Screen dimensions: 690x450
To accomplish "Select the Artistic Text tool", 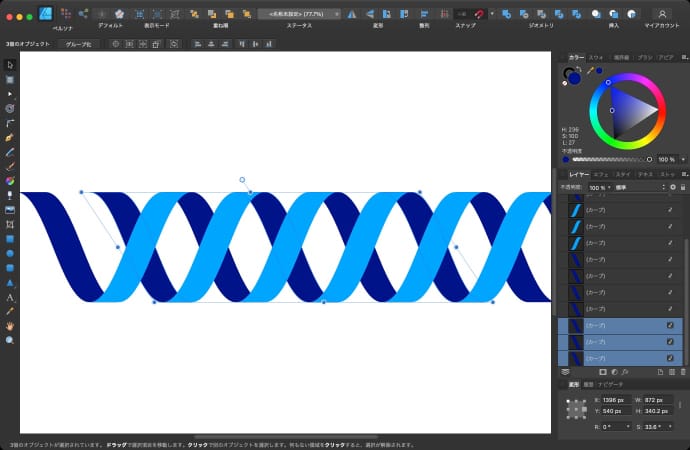I will coord(10,297).
